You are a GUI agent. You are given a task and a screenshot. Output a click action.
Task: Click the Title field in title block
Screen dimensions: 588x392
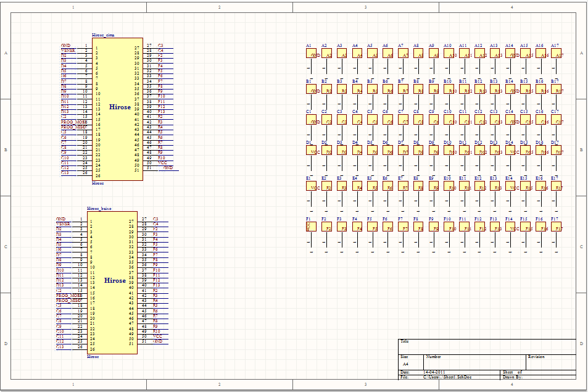click(405, 341)
